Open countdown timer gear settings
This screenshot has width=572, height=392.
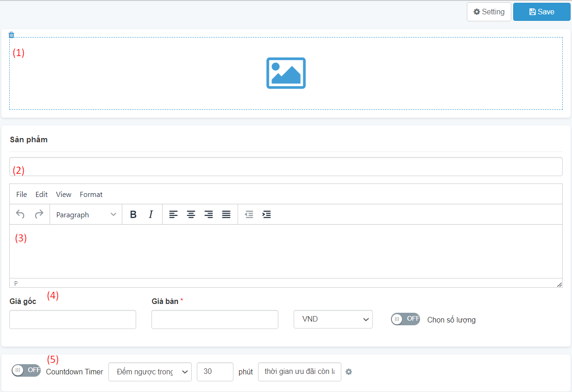349,372
